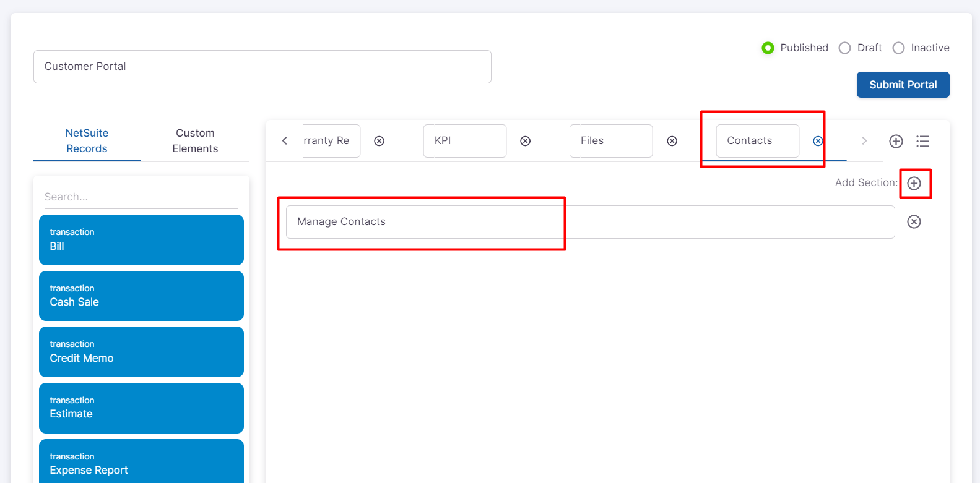Viewport: 980px width, 483px height.
Task: Open the NetSuite Records tab
Action: click(87, 141)
